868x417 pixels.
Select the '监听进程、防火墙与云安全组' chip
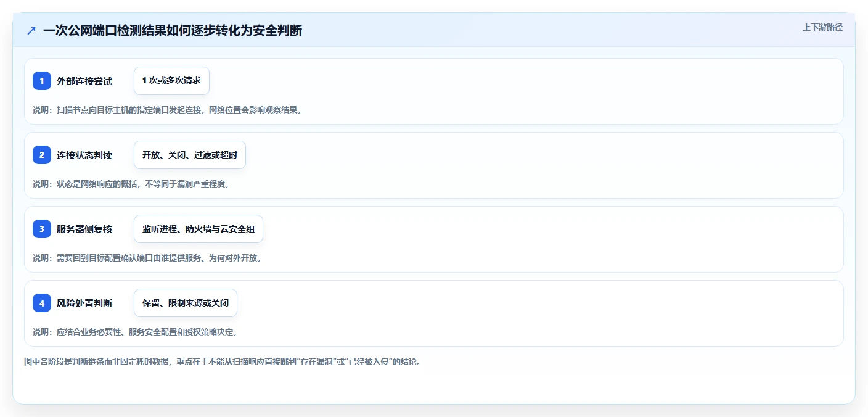point(199,229)
